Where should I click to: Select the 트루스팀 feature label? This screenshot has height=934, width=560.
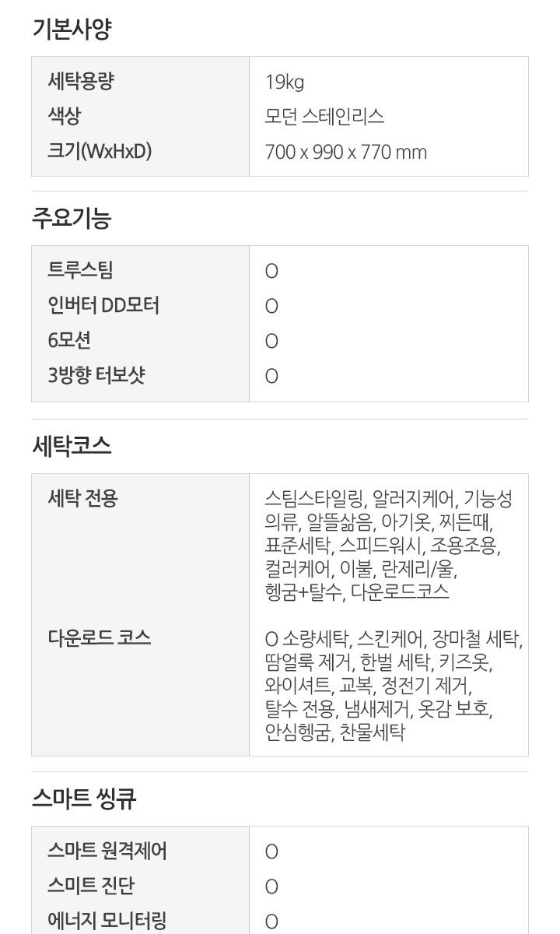coord(81,270)
